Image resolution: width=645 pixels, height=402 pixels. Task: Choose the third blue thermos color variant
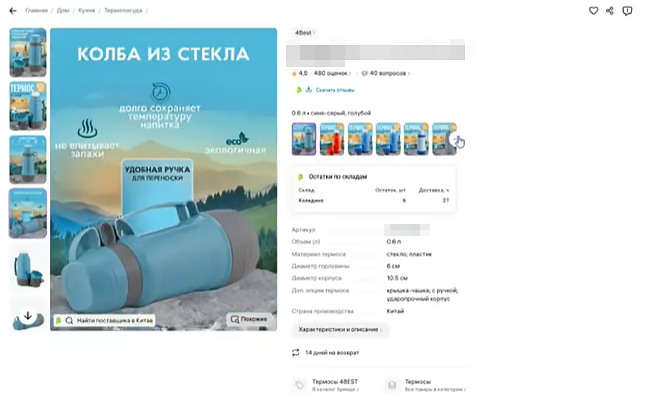coord(360,139)
